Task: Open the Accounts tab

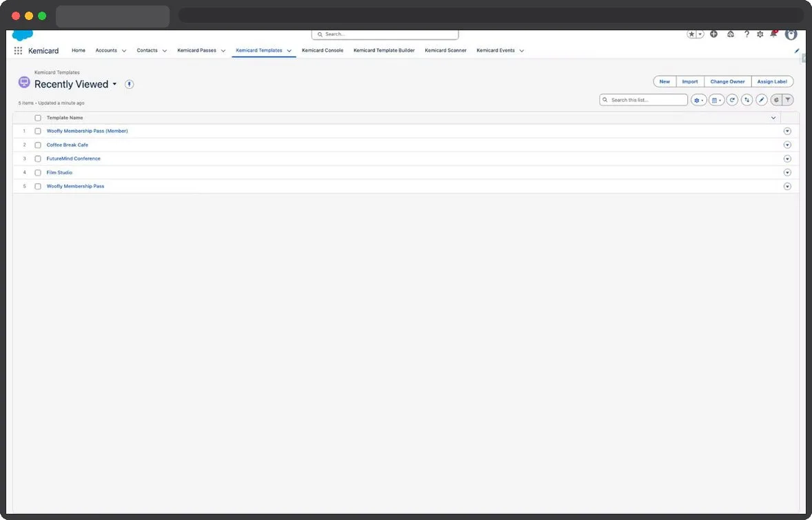Action: [106, 51]
